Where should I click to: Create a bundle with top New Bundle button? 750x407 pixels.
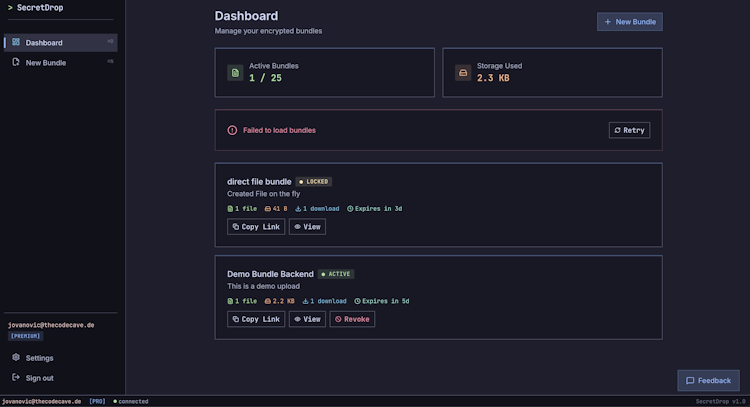pos(629,22)
